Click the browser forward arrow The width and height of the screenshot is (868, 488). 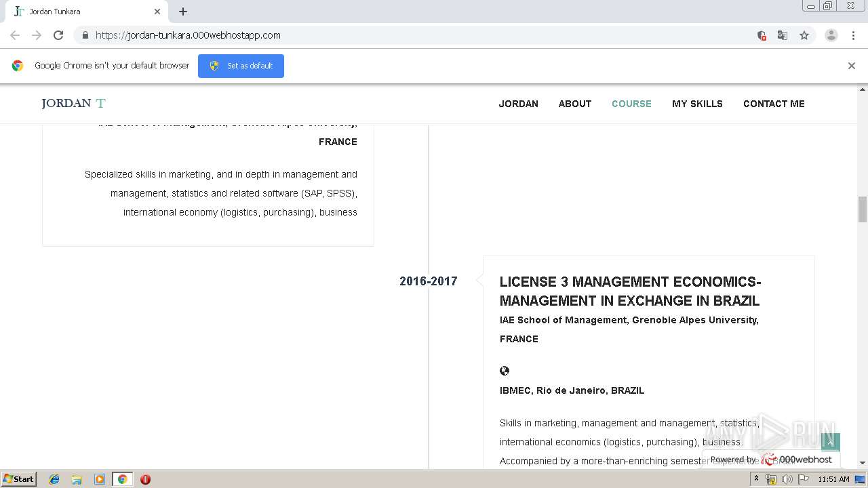pyautogui.click(x=37, y=35)
